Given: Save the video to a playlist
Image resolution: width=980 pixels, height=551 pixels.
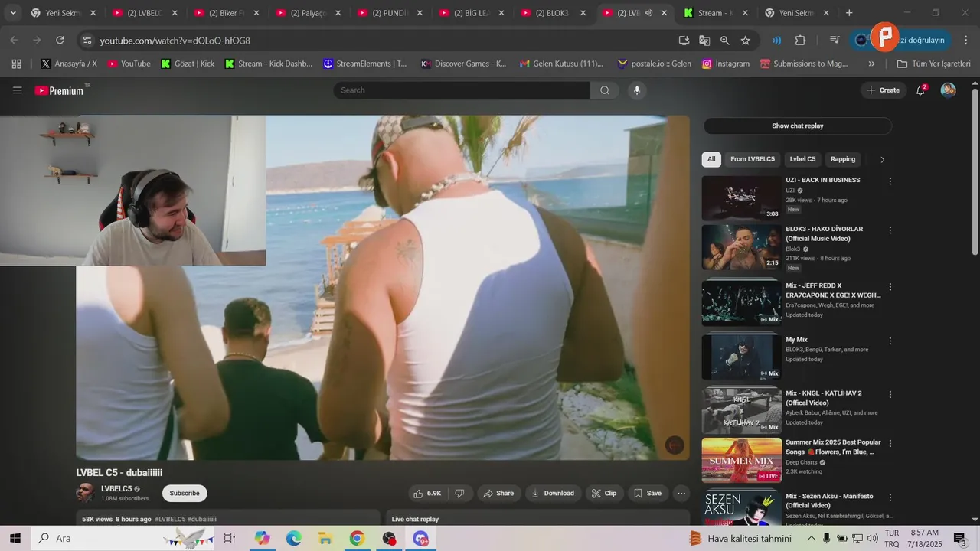Looking at the screenshot, I should click(x=648, y=494).
